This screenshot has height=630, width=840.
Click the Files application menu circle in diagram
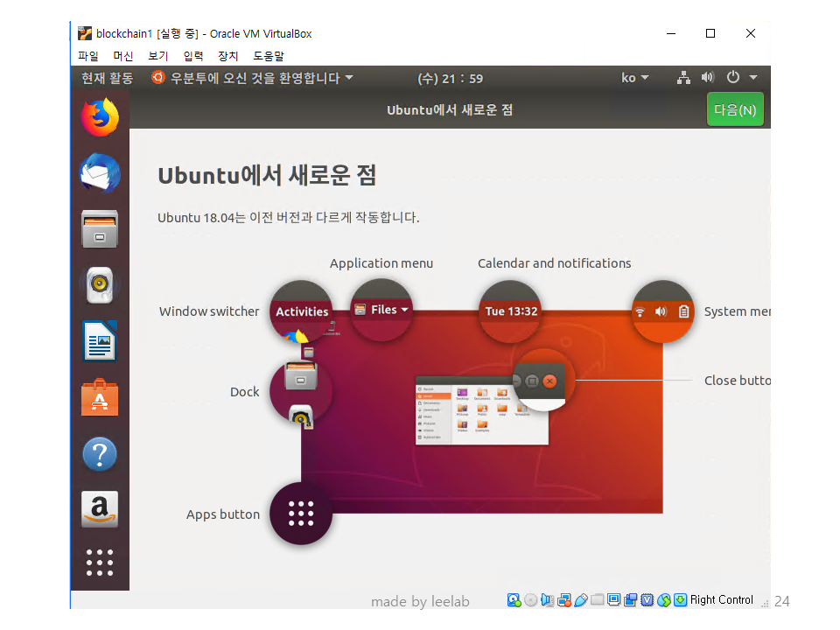pyautogui.click(x=381, y=310)
